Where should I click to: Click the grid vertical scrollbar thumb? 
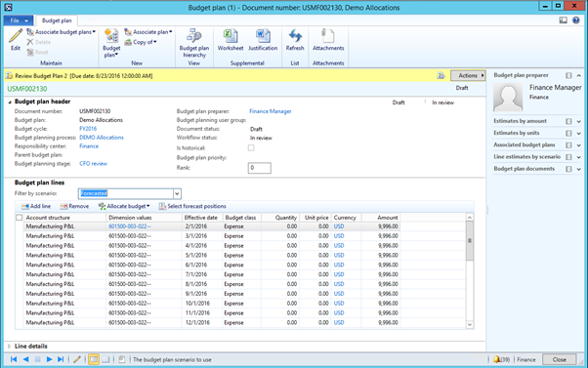[470, 240]
